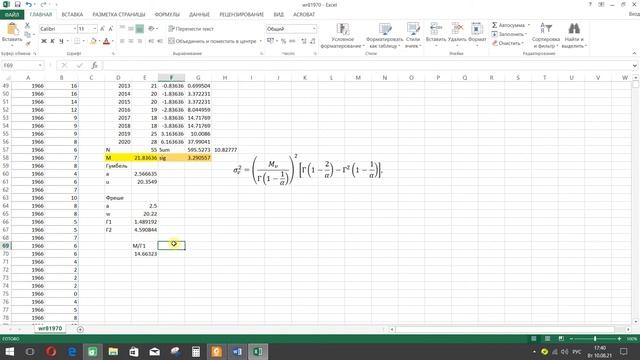Align text left in the cell
Viewport: 640px width, 360px height.
tap(122, 41)
